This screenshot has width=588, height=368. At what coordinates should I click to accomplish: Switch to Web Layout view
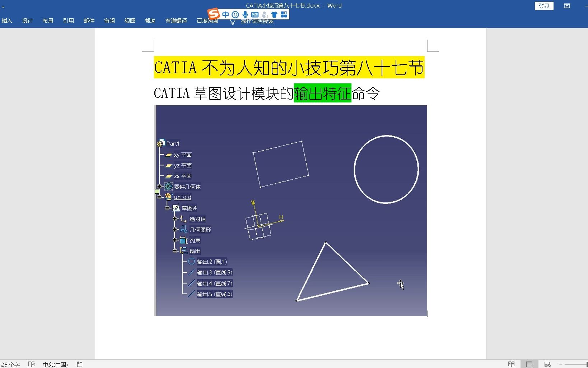tap(547, 364)
